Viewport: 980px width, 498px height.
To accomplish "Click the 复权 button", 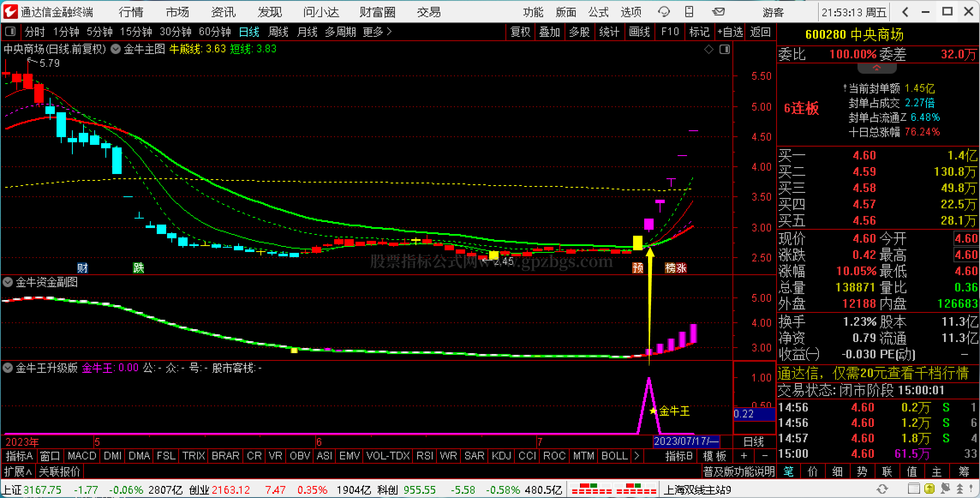I will (x=520, y=32).
